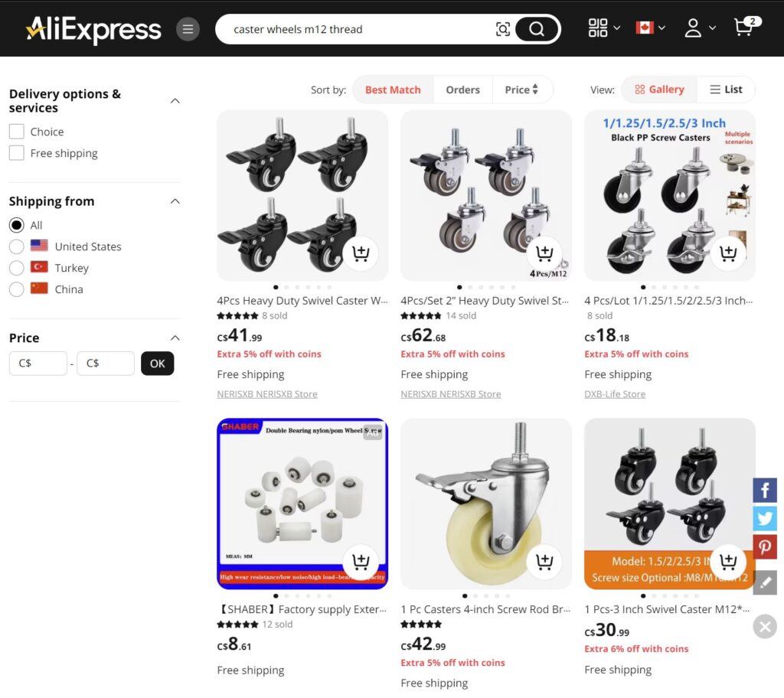Share page via Facebook icon
This screenshot has height=698, width=784.
click(765, 491)
